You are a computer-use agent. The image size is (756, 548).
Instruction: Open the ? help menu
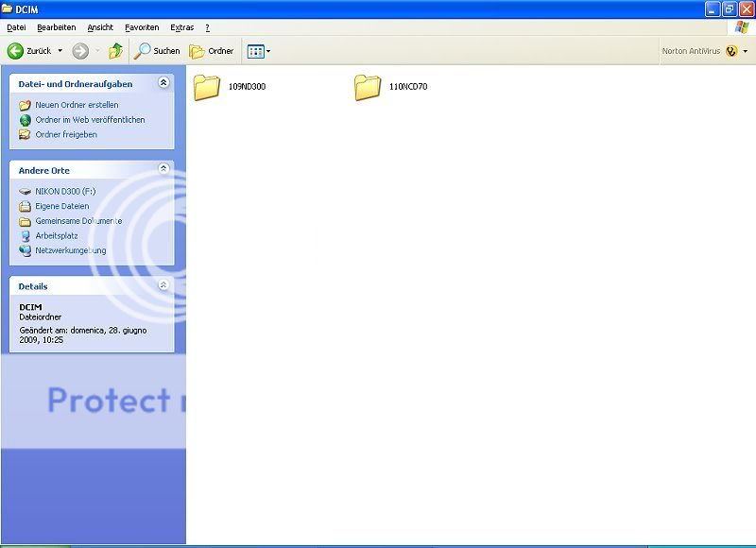tap(207, 27)
